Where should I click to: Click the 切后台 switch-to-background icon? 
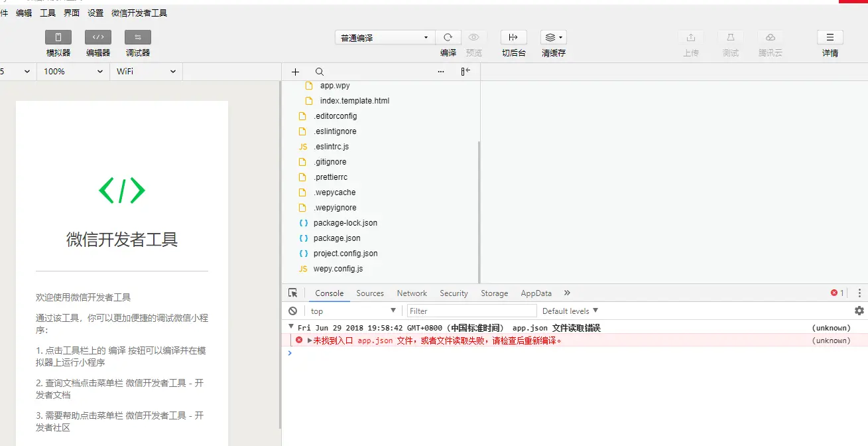pyautogui.click(x=513, y=38)
